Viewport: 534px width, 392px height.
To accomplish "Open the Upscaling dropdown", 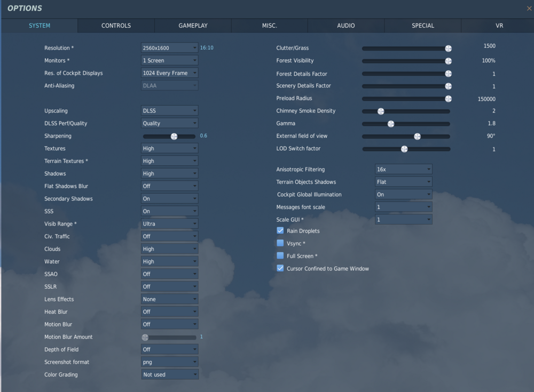I will click(169, 110).
